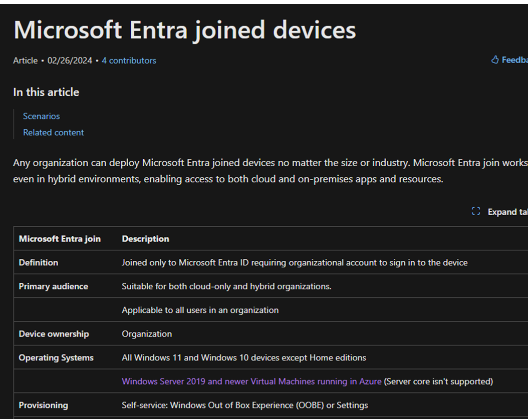Click the Feedback thumbs-up icon
Image resolution: width=532 pixels, height=419 pixels.
[495, 60]
